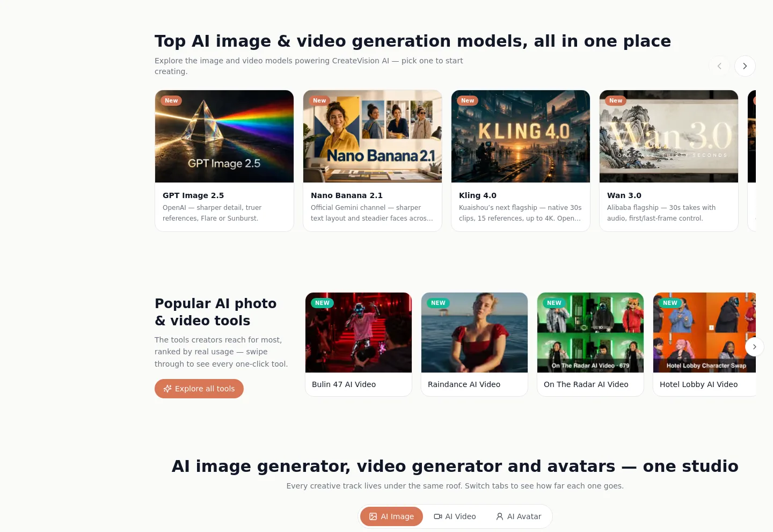773x532 pixels.
Task: Click the next arrow in models carousel
Action: [745, 66]
